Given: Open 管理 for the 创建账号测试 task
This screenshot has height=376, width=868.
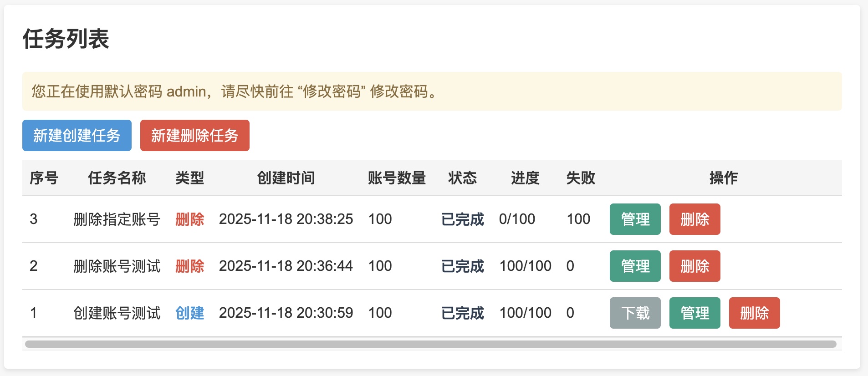Looking at the screenshot, I should click(694, 313).
